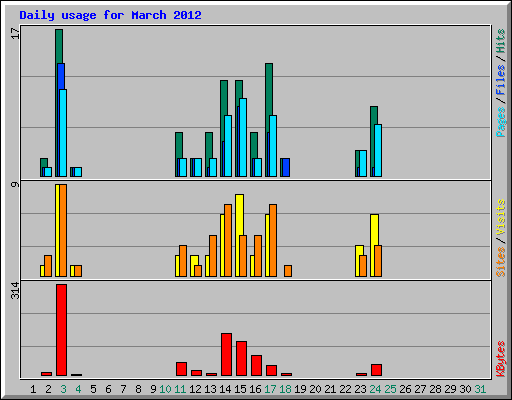Click the "9" y-axis value of middle chart
The height and width of the screenshot is (400, 512).
click(x=15, y=184)
